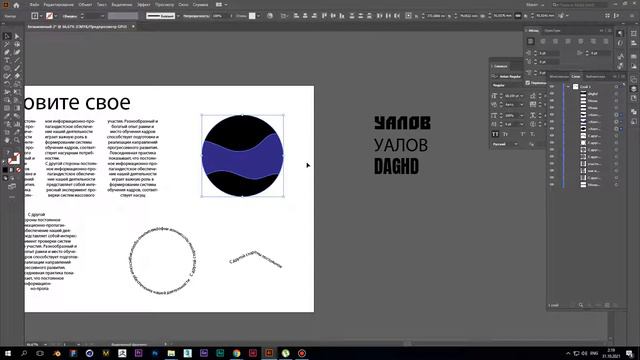Image resolution: width=640 pixels, height=360 pixels.
Task: Center-align paragraph text in Paragraph panel
Action: pos(543,41)
